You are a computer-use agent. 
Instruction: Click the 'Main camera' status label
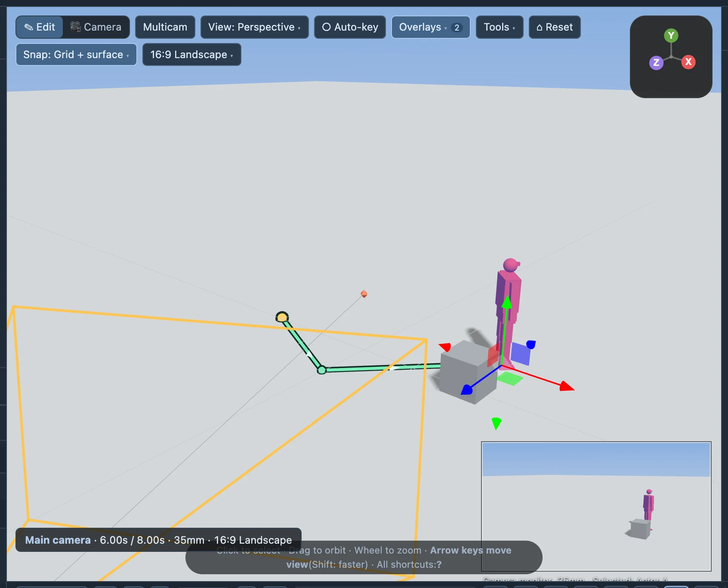[58, 540]
